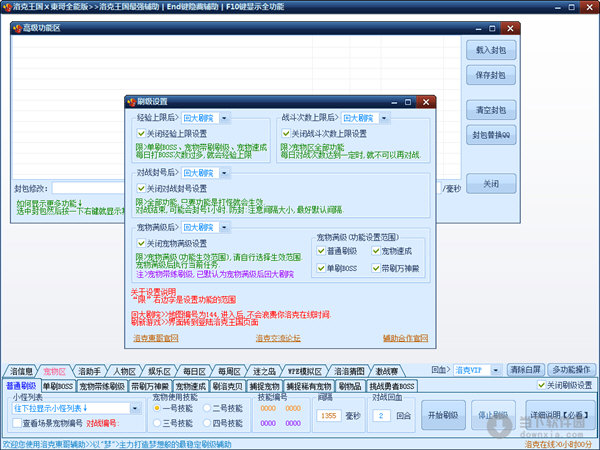Uncheck 单刷BOSS in 宠物满级 range group
The width and height of the screenshot is (600, 450).
321,268
